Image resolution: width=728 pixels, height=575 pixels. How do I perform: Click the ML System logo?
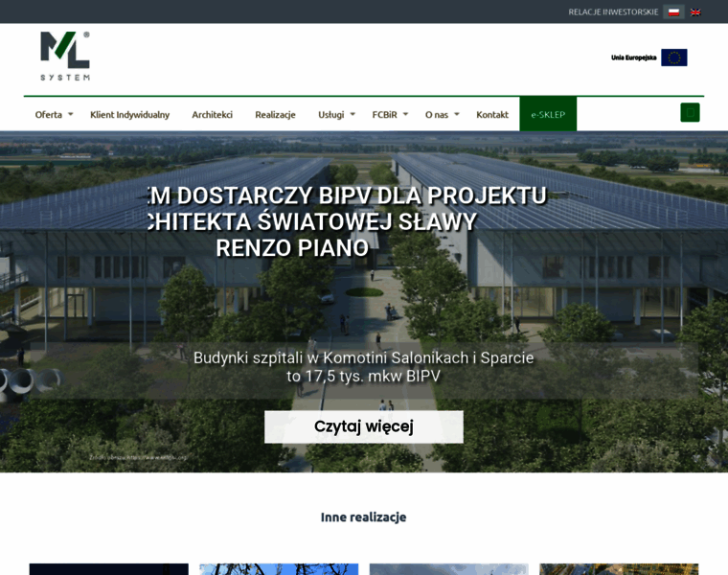[x=65, y=56]
